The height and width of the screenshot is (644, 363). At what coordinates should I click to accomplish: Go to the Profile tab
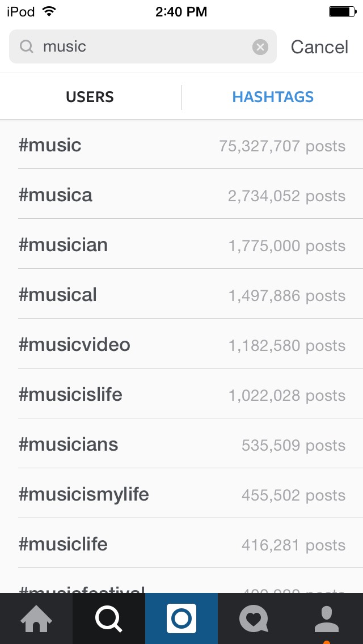coord(327,618)
